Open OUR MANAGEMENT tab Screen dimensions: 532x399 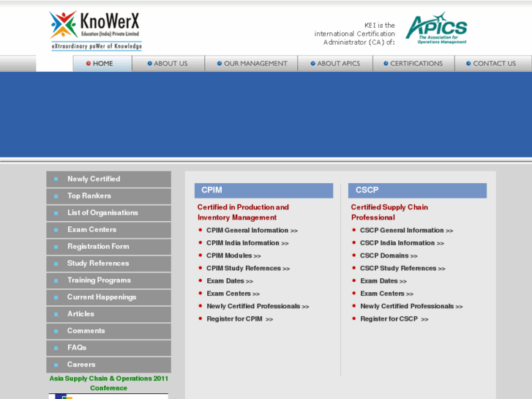[x=252, y=64]
